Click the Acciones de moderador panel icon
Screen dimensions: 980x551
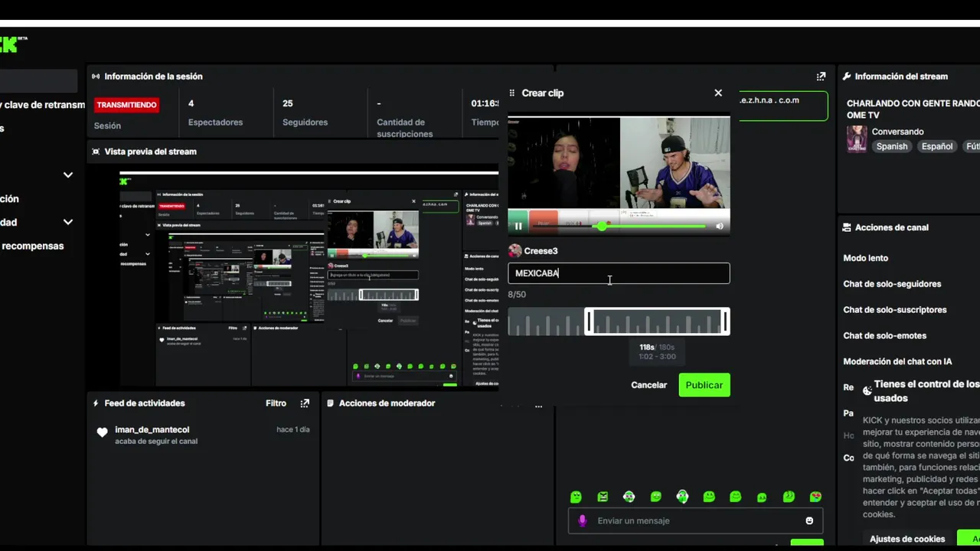click(x=330, y=403)
